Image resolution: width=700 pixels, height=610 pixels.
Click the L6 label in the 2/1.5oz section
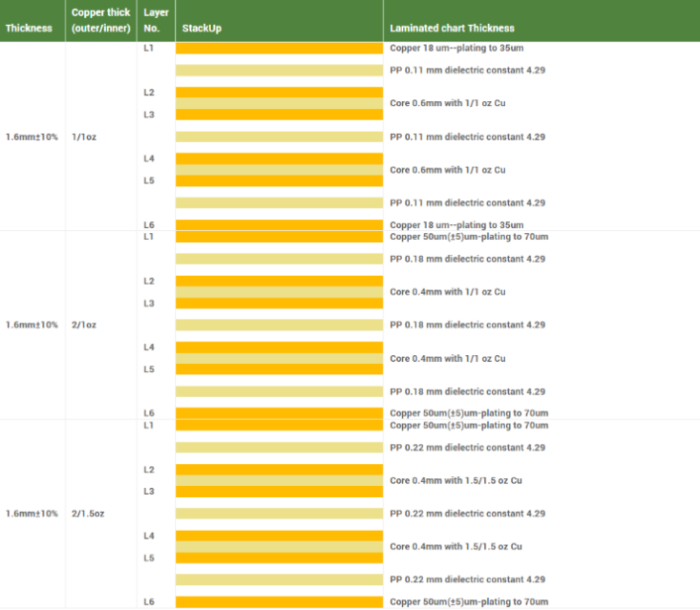click(x=149, y=601)
